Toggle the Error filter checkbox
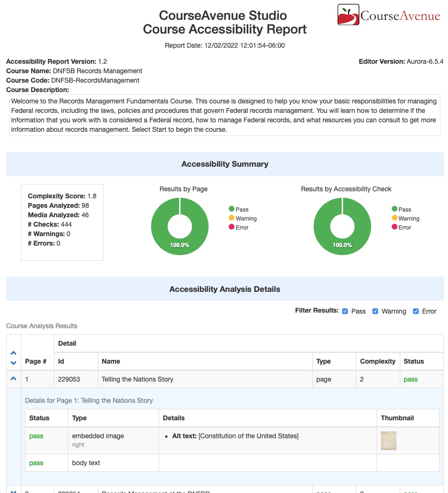Viewport: 448px width, 493px height. [x=416, y=311]
